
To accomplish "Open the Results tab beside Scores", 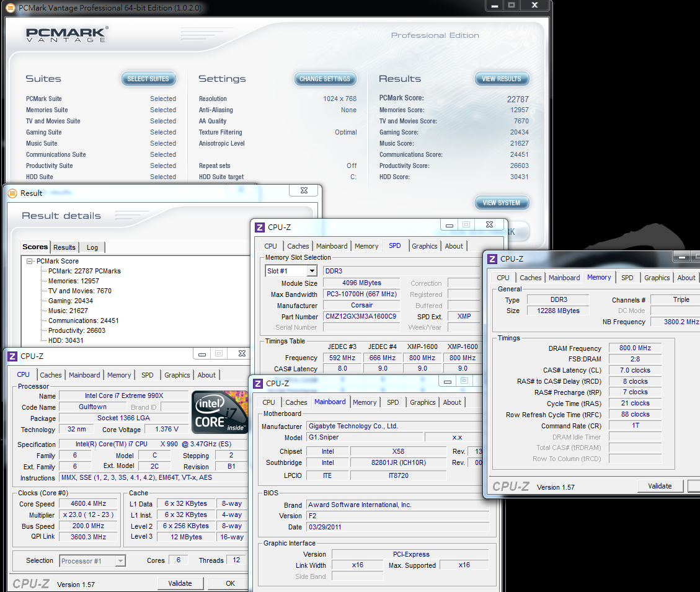I will (x=64, y=247).
